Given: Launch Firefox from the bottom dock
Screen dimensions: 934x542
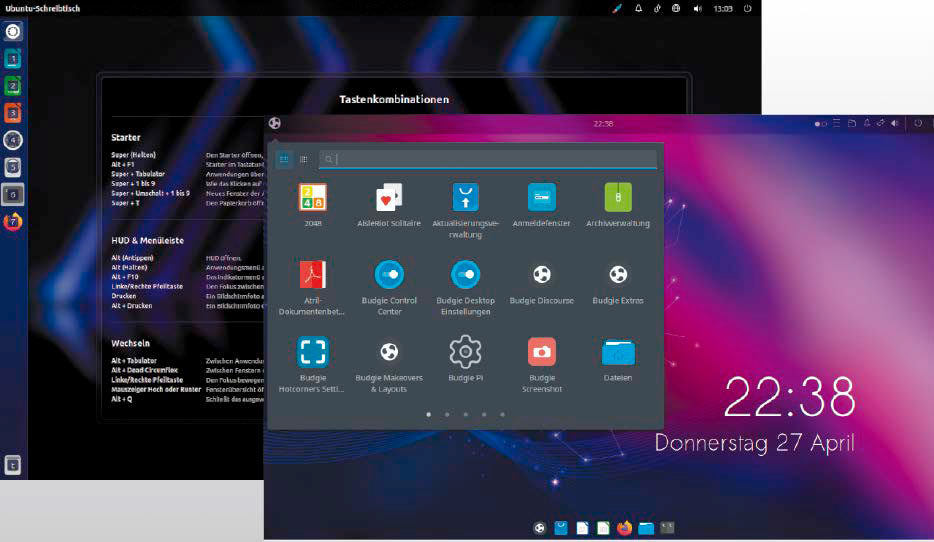Looking at the screenshot, I should point(624,528).
